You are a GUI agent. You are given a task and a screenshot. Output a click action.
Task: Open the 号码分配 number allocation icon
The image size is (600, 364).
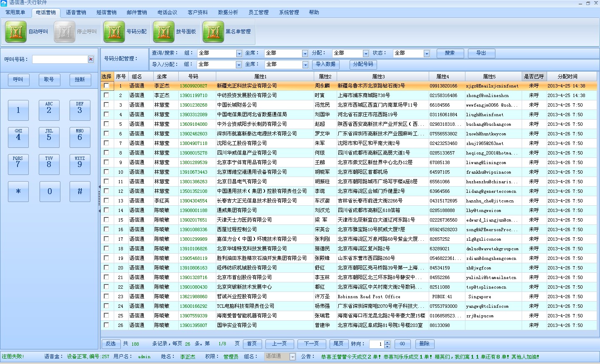click(x=114, y=32)
